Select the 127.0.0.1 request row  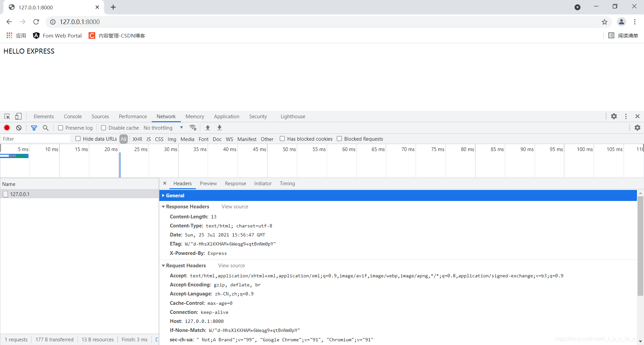click(79, 194)
